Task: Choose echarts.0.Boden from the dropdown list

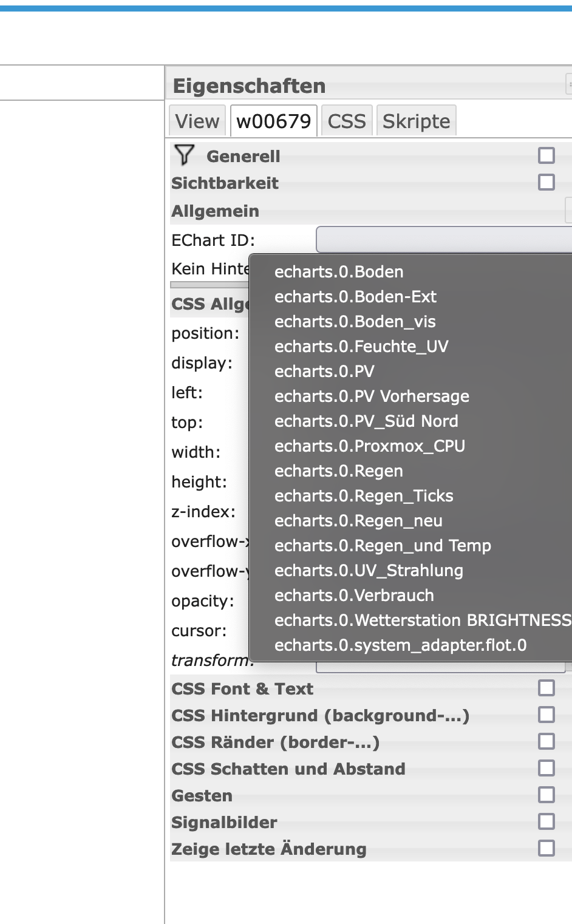Action: [x=339, y=272]
